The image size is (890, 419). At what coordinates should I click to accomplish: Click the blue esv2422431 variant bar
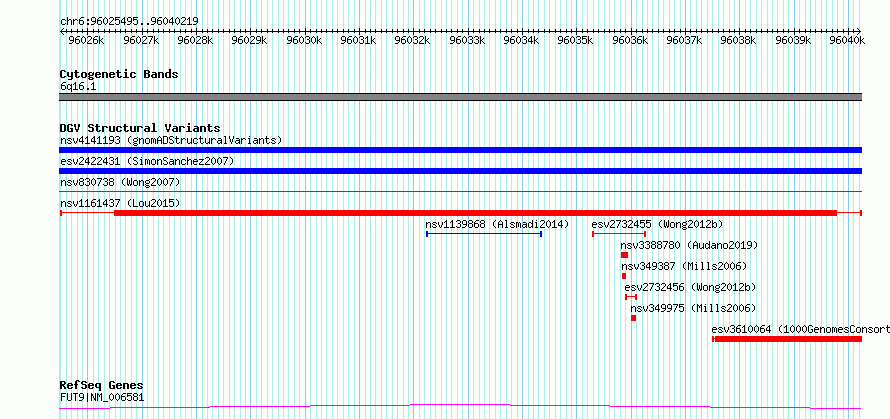[x=460, y=171]
